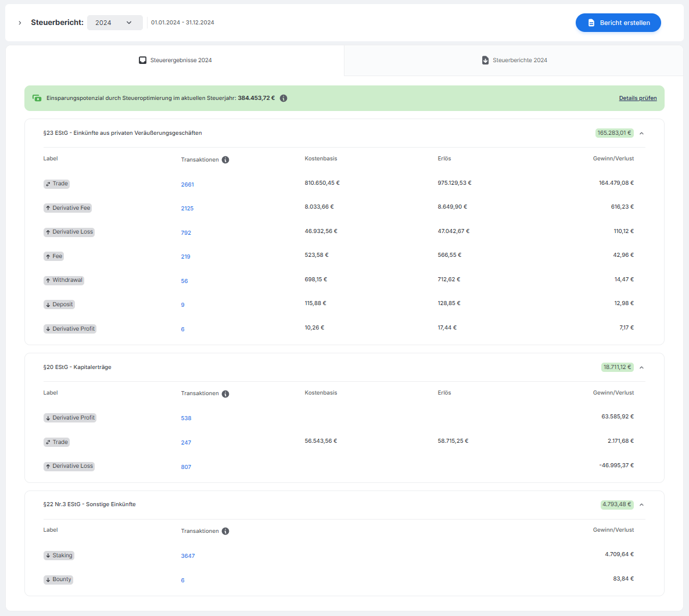Collapse the §20 EStG Kapitalerträge section
Viewport: 689px width, 616px height.
click(641, 368)
